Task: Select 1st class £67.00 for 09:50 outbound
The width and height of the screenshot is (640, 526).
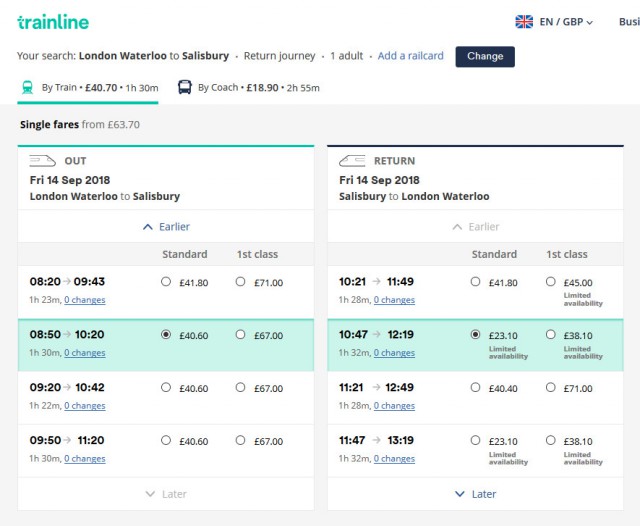Action: coord(240,440)
